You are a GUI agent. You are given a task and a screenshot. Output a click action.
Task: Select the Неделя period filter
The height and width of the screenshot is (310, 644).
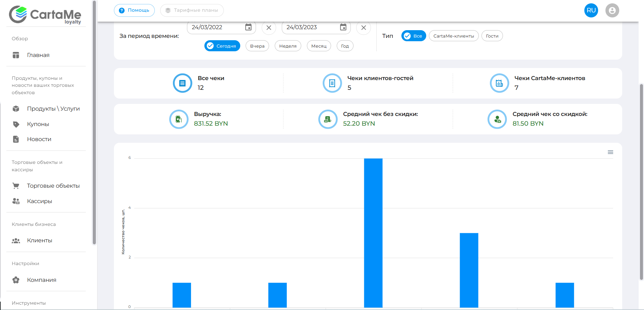click(288, 46)
